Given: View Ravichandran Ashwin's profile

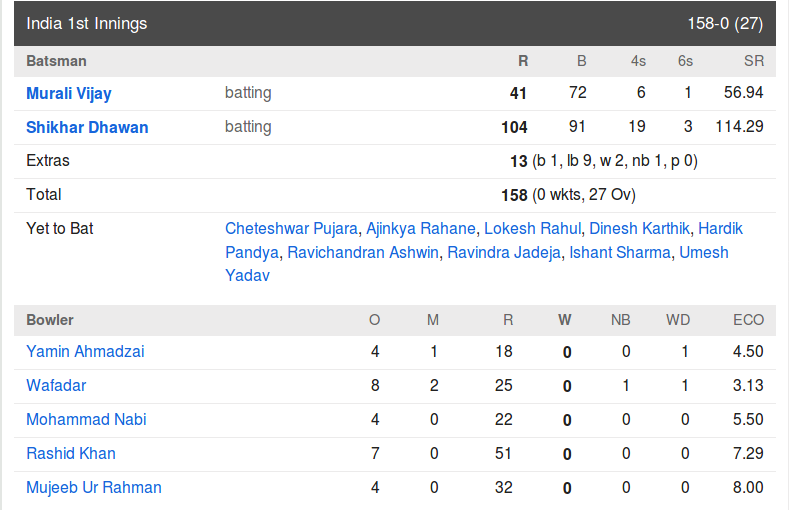Looking at the screenshot, I should click(363, 252).
